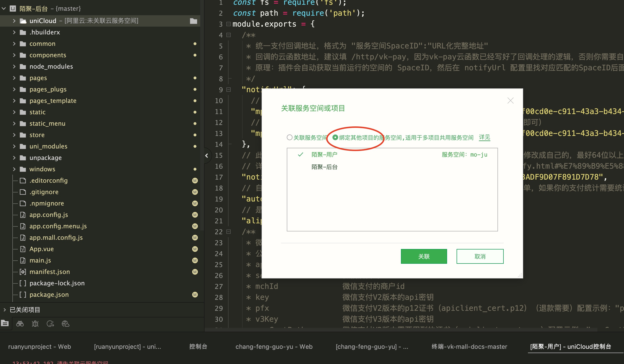Close the 关联服务空间或项目 dialog
This screenshot has height=364, width=624.
click(510, 101)
